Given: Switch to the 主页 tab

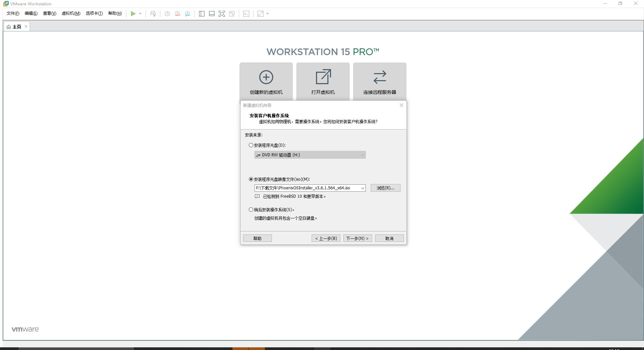Looking at the screenshot, I should 15,26.
